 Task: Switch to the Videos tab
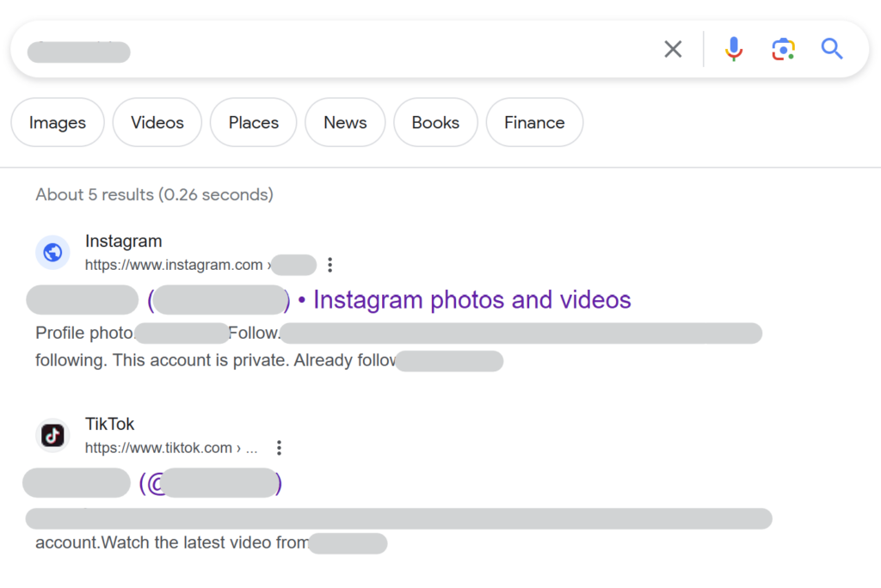(157, 122)
